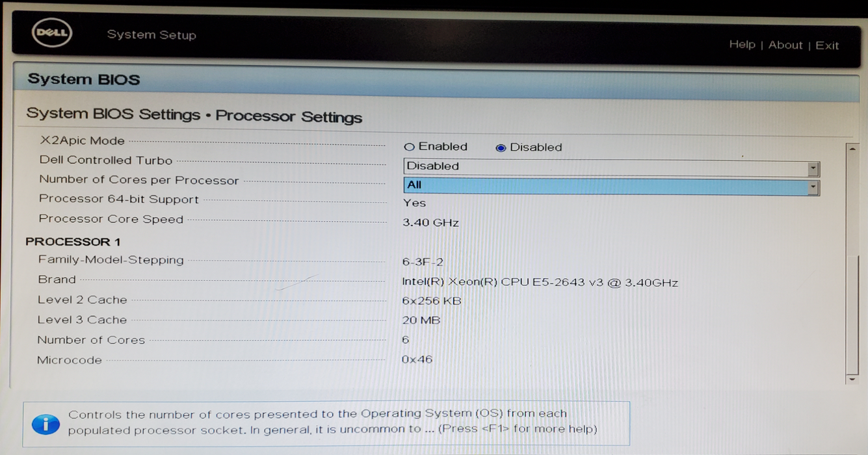Click Exit to leave System Setup
This screenshot has width=868, height=455.
point(827,45)
